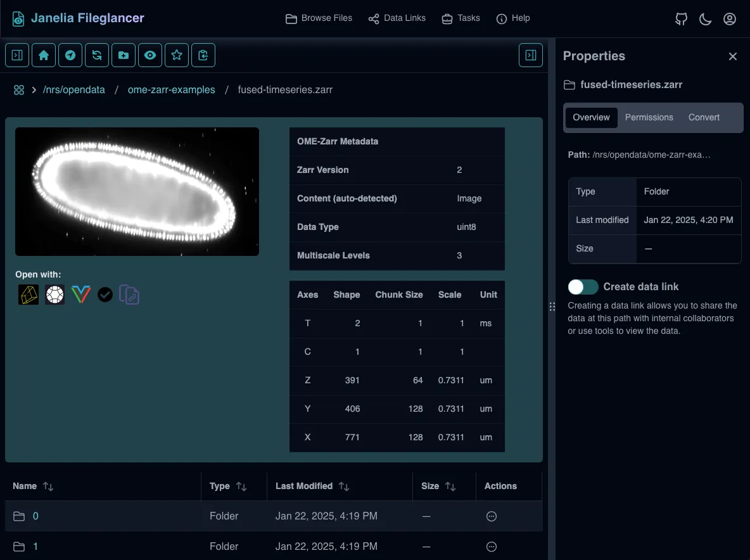Refresh the current folder view
The height and width of the screenshot is (560, 750).
point(96,55)
